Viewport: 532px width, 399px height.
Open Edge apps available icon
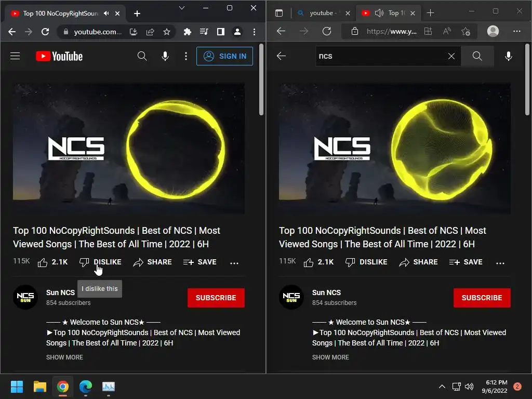point(428,32)
